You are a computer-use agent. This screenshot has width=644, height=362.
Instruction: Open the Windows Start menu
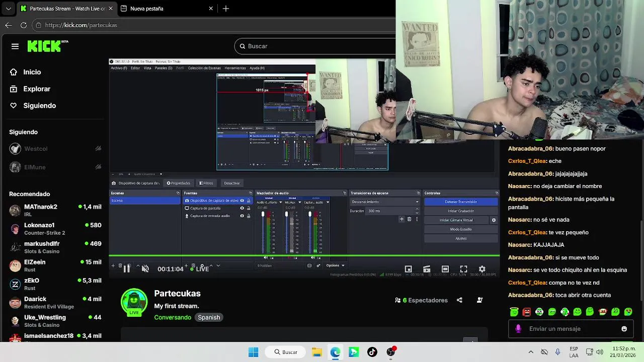[254, 352]
